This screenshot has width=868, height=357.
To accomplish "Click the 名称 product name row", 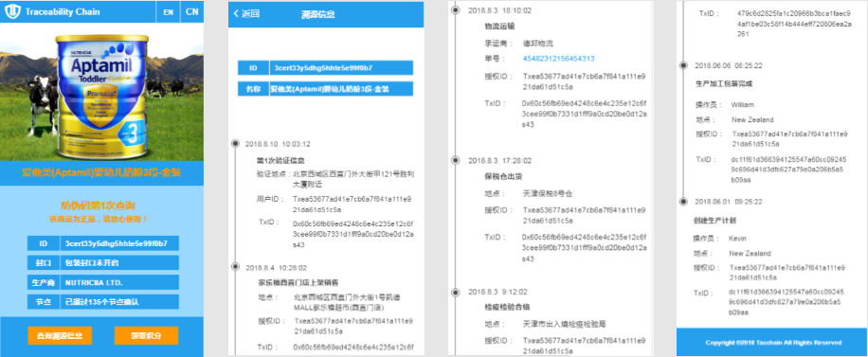I will pyautogui.click(x=326, y=89).
